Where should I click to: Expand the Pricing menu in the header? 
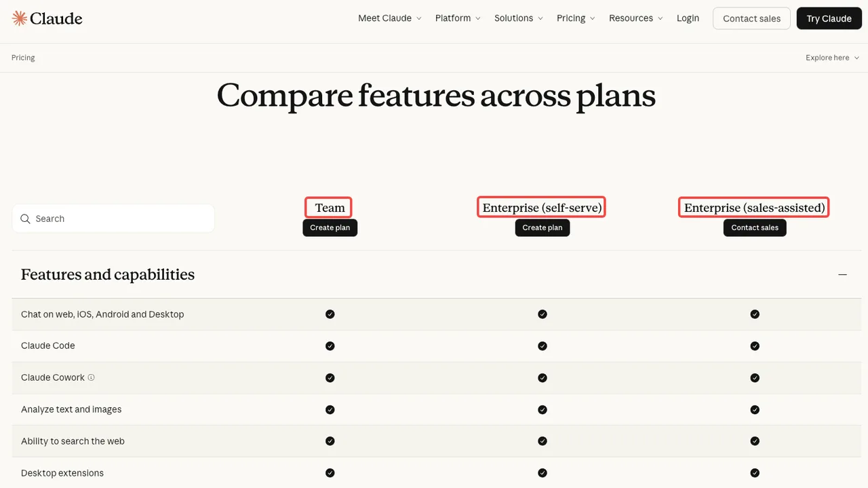click(x=576, y=18)
